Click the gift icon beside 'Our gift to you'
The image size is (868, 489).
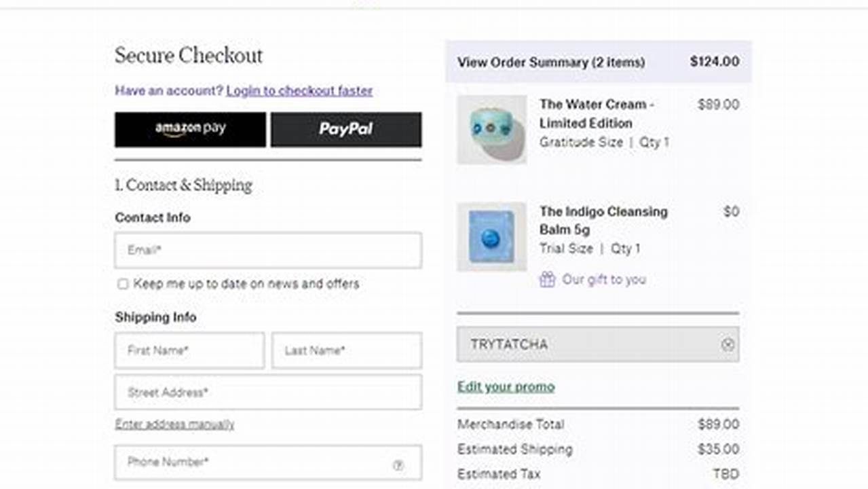(547, 279)
